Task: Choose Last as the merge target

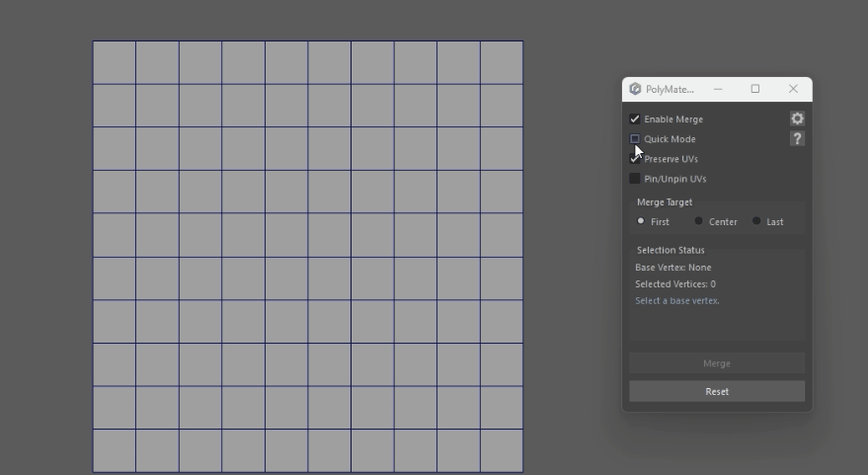Action: 756,221
